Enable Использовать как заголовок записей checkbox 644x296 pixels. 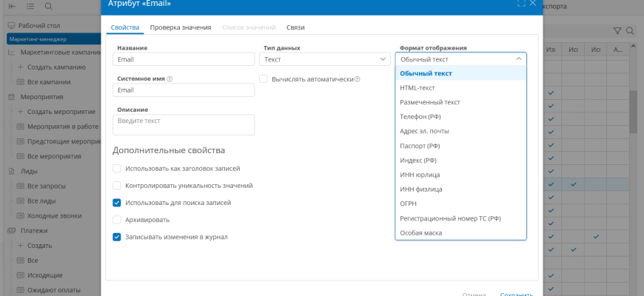coord(117,169)
